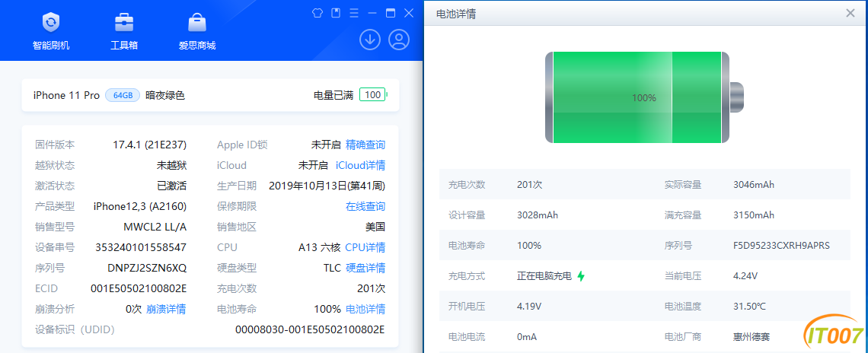Select the boot voltage 4.19V
868x353 pixels.
(x=529, y=306)
